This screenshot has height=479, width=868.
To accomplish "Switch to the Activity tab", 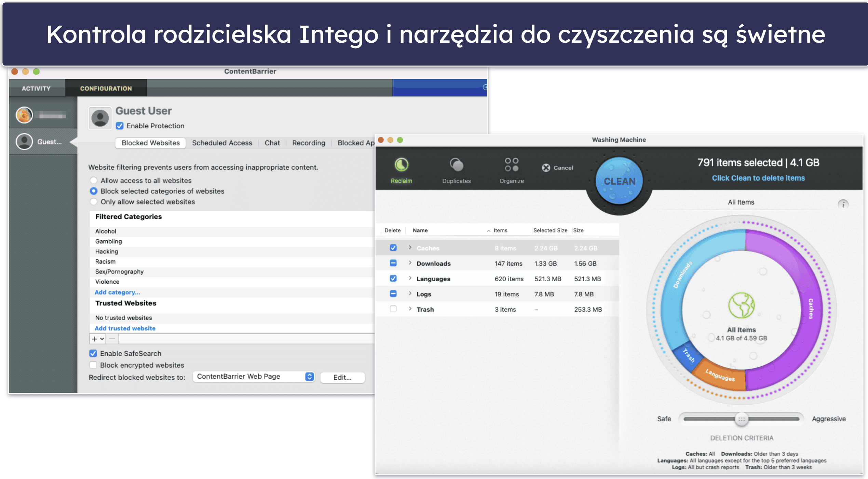I will pos(36,88).
